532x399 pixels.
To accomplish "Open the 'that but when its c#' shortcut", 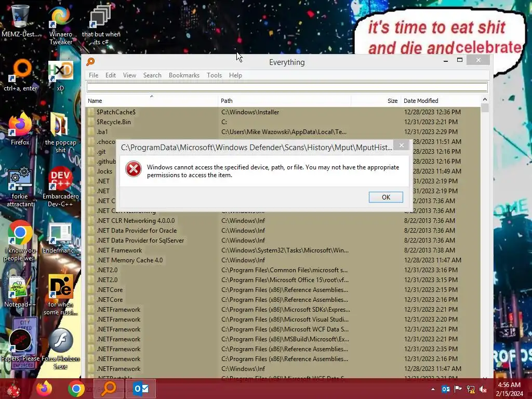I will coord(101,25).
